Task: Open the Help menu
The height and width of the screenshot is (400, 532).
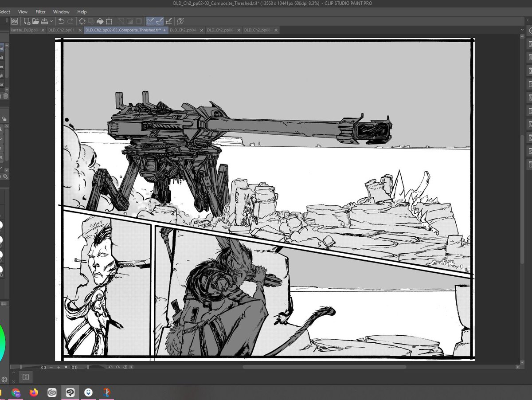Action: pos(82,12)
